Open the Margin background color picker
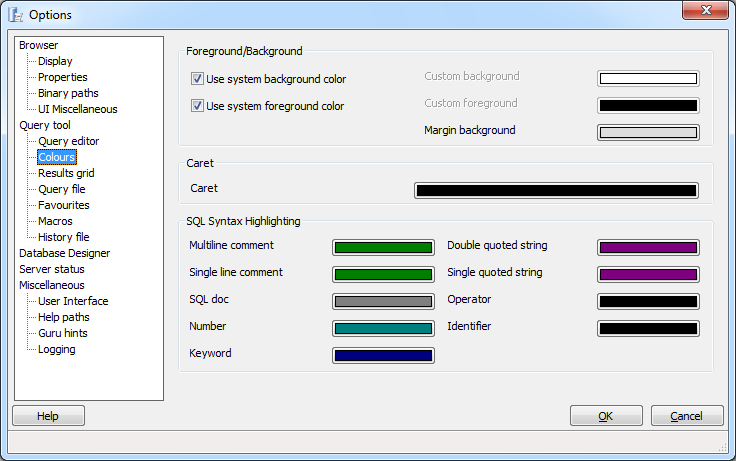The width and height of the screenshot is (736, 461). (x=648, y=132)
